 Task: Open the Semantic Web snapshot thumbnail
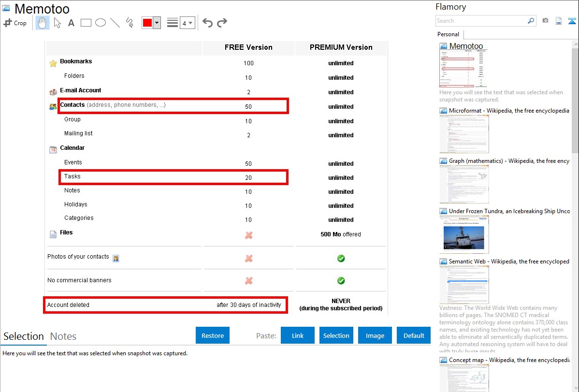point(464,284)
